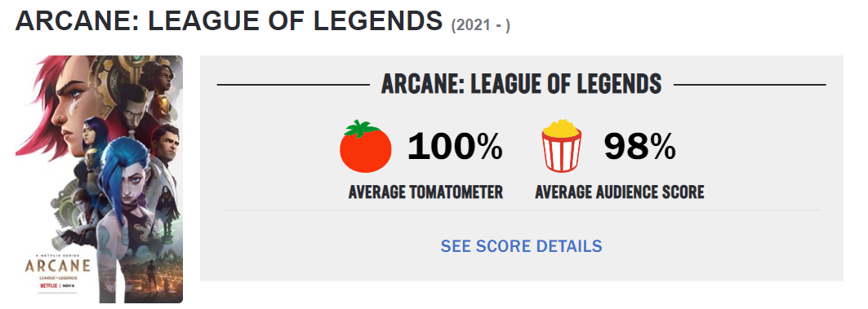Click the (2021 - ) year text

click(480, 25)
